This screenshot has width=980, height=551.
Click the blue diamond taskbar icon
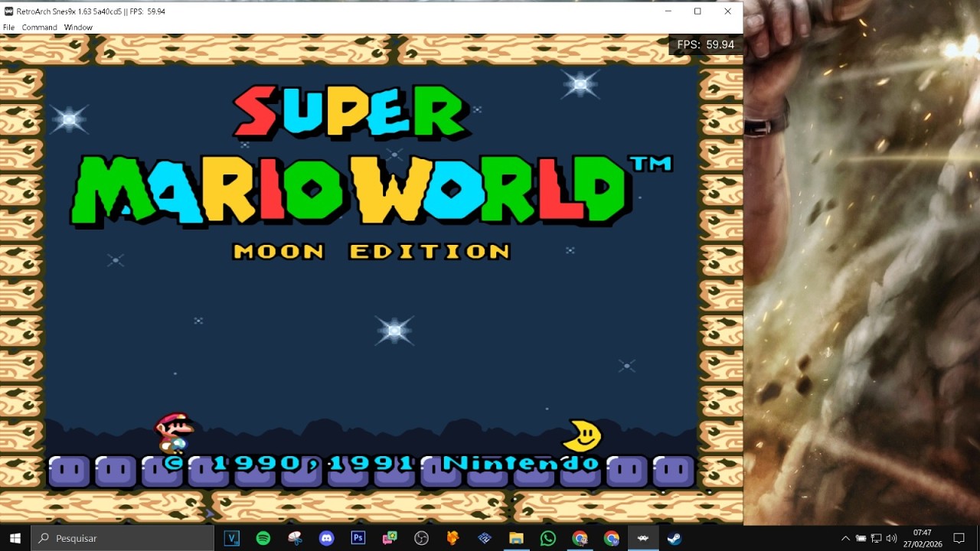(x=485, y=538)
